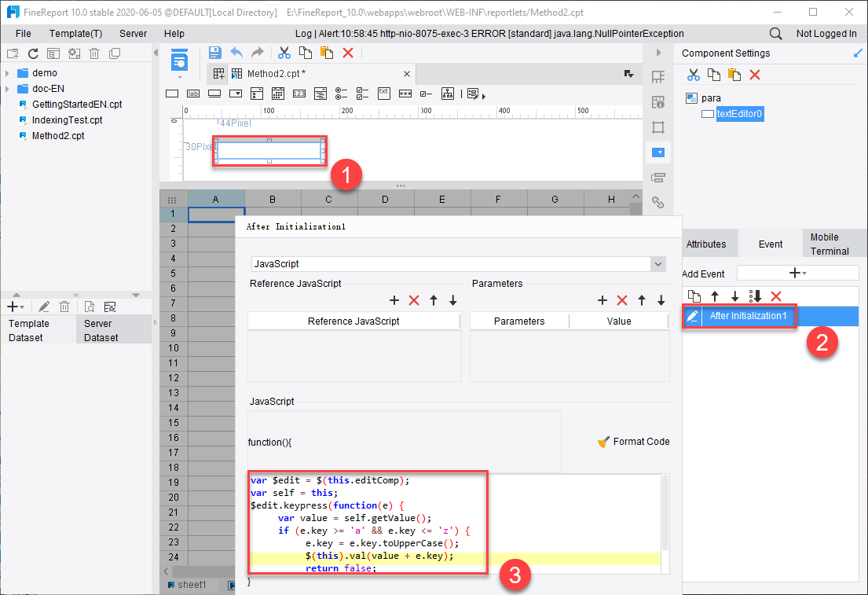Open the Add Event plus dropdown
868x595 pixels.
(x=797, y=273)
